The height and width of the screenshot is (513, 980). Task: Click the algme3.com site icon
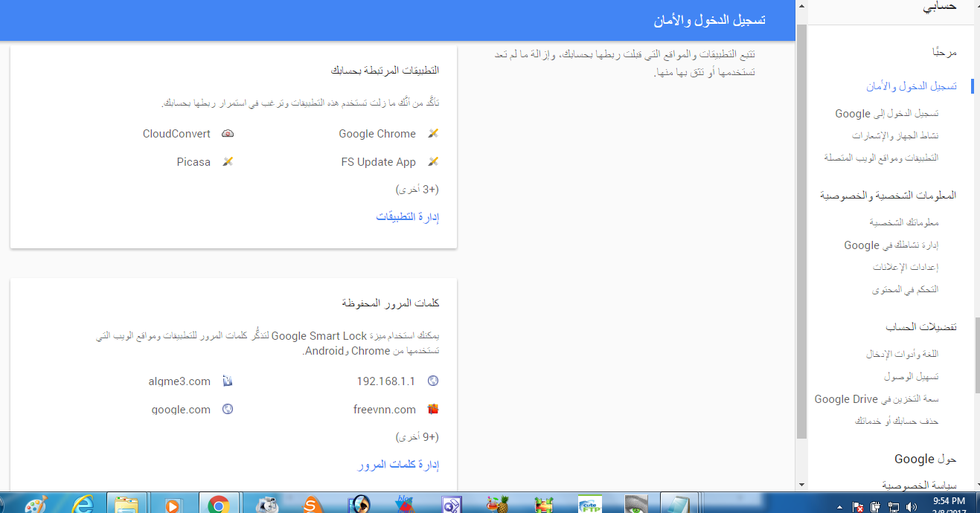pyautogui.click(x=228, y=381)
